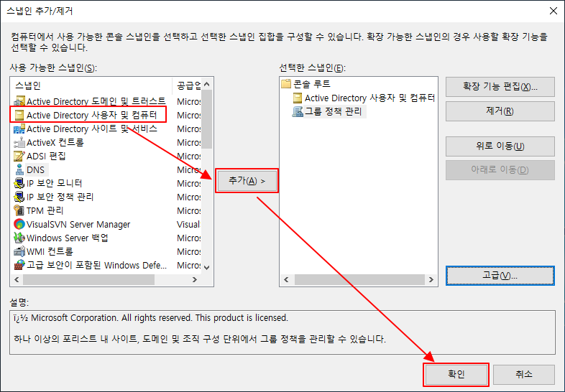Image resolution: width=565 pixels, height=392 pixels.
Task: Click the available list scroll left arrow
Action: (17, 280)
